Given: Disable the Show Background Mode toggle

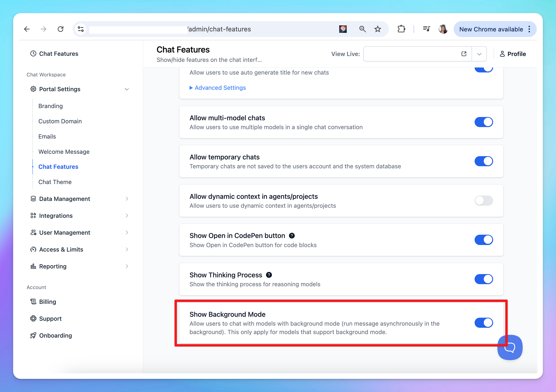Looking at the screenshot, I should pos(483,323).
